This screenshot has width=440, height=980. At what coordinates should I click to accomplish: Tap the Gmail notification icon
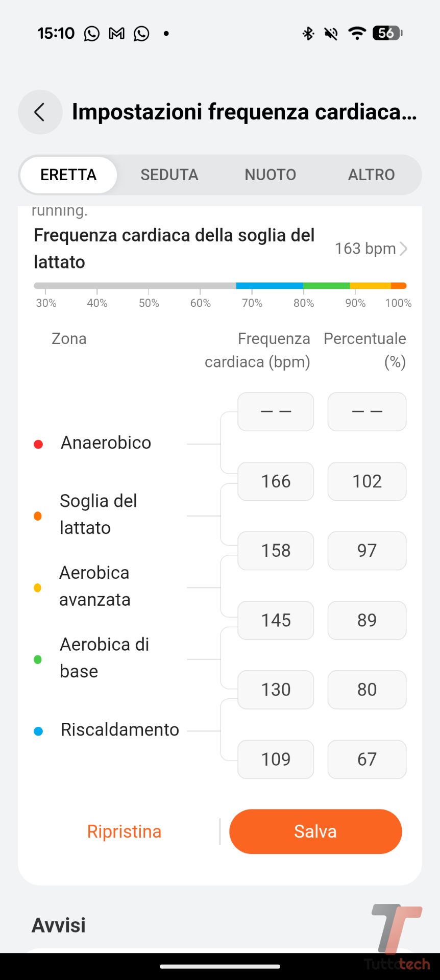pyautogui.click(x=117, y=34)
